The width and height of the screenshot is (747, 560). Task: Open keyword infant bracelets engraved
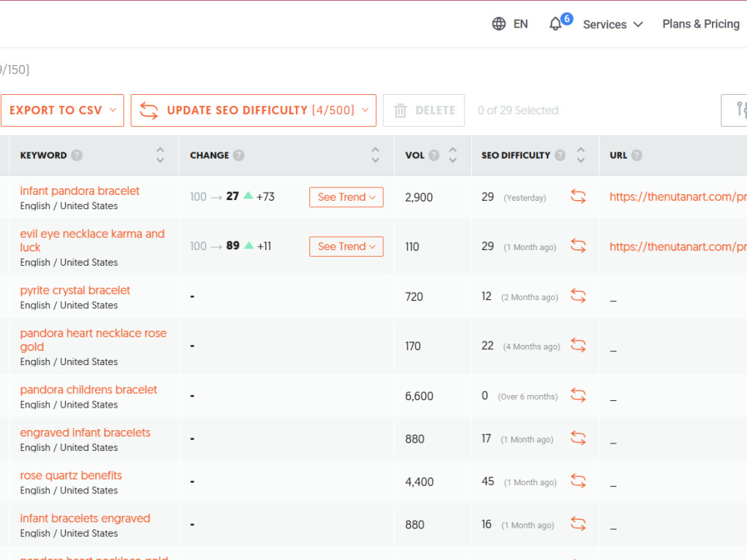pyautogui.click(x=85, y=518)
